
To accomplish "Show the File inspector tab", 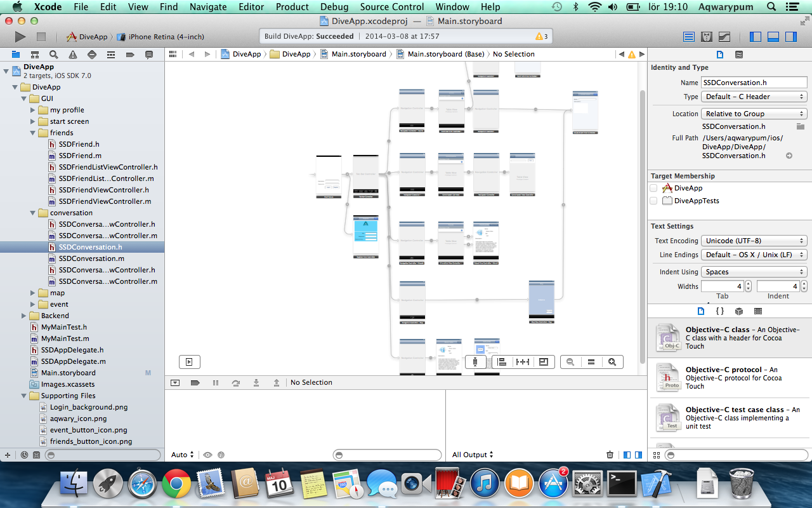I will coord(719,55).
